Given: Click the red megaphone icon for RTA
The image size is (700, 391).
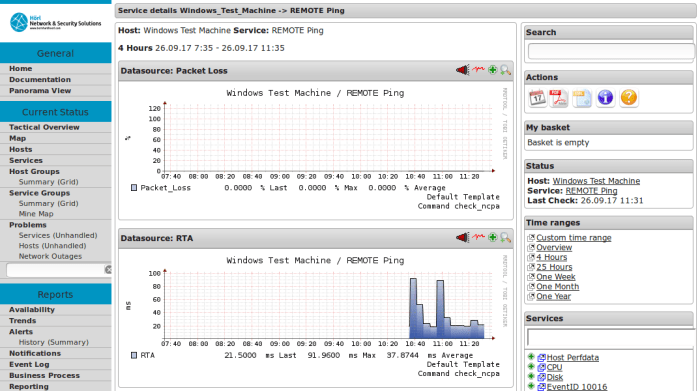Looking at the screenshot, I should 462,237.
